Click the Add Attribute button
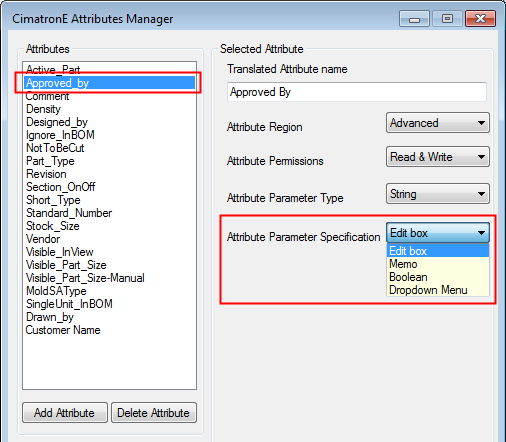The image size is (506, 442). point(65,413)
